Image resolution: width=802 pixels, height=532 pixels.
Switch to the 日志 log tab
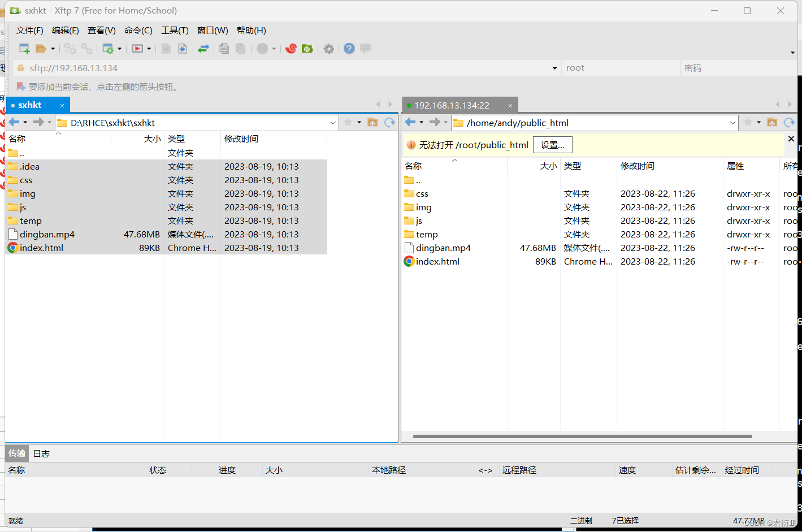(x=41, y=453)
